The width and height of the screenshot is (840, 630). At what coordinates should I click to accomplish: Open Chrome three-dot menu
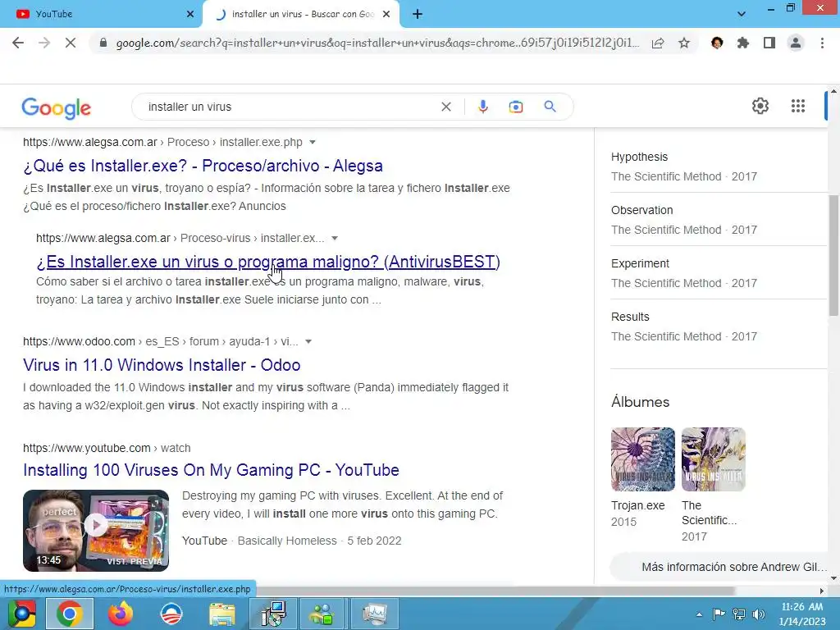pyautogui.click(x=822, y=43)
